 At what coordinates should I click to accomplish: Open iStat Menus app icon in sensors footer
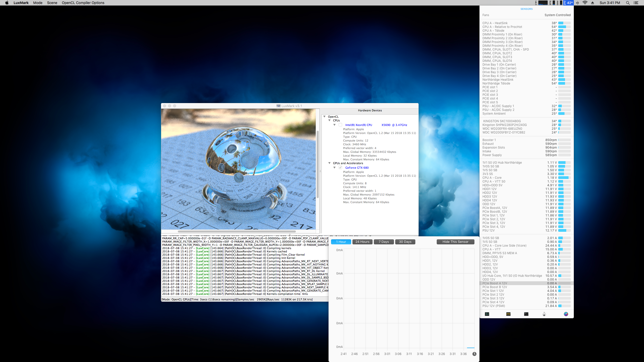[566, 314]
